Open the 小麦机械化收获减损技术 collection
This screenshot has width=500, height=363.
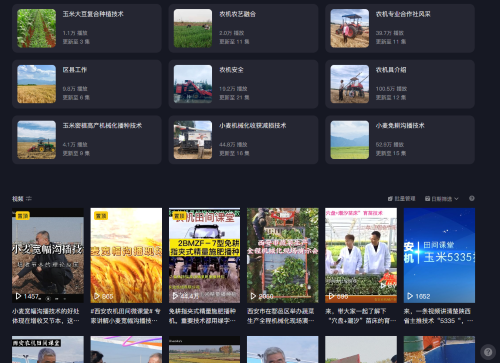pyautogui.click(x=243, y=140)
